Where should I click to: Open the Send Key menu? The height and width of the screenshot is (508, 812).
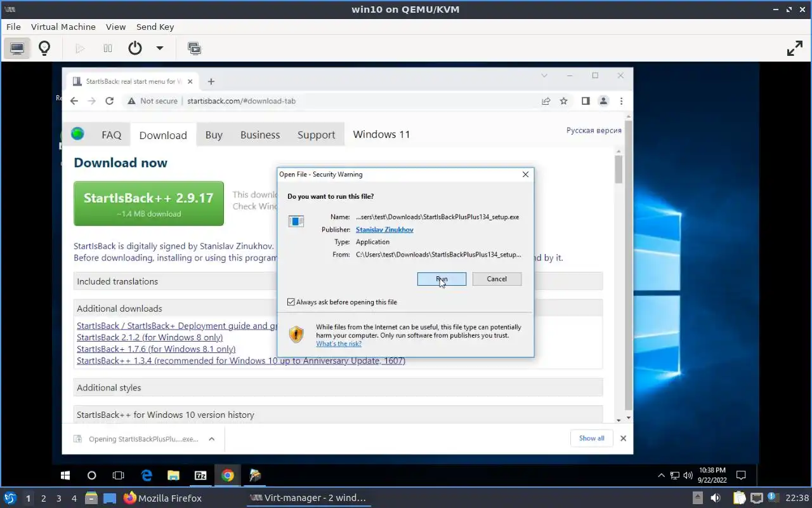pos(155,27)
